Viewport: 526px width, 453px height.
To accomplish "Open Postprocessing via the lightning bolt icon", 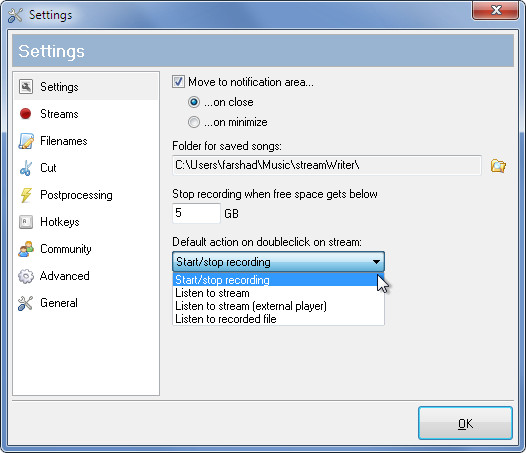I will [x=26, y=195].
